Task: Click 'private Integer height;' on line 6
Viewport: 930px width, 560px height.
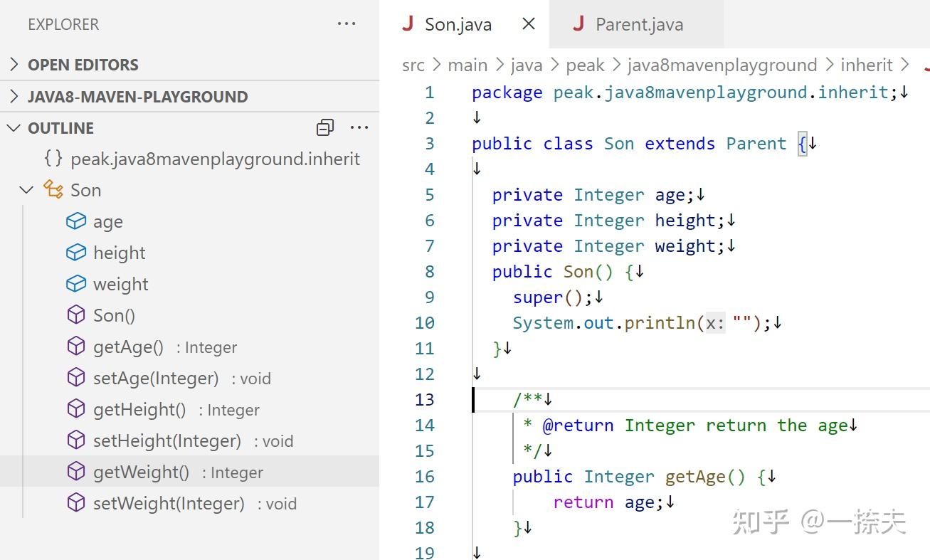Action: [608, 221]
